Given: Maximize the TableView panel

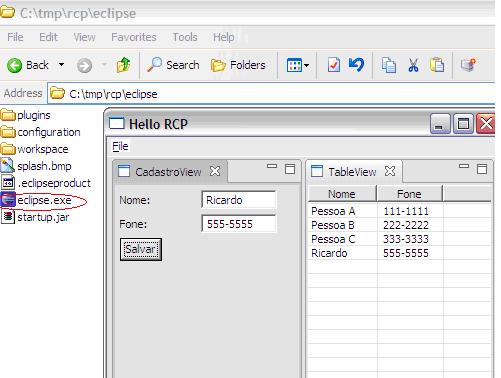Looking at the screenshot, I should coord(482,169).
